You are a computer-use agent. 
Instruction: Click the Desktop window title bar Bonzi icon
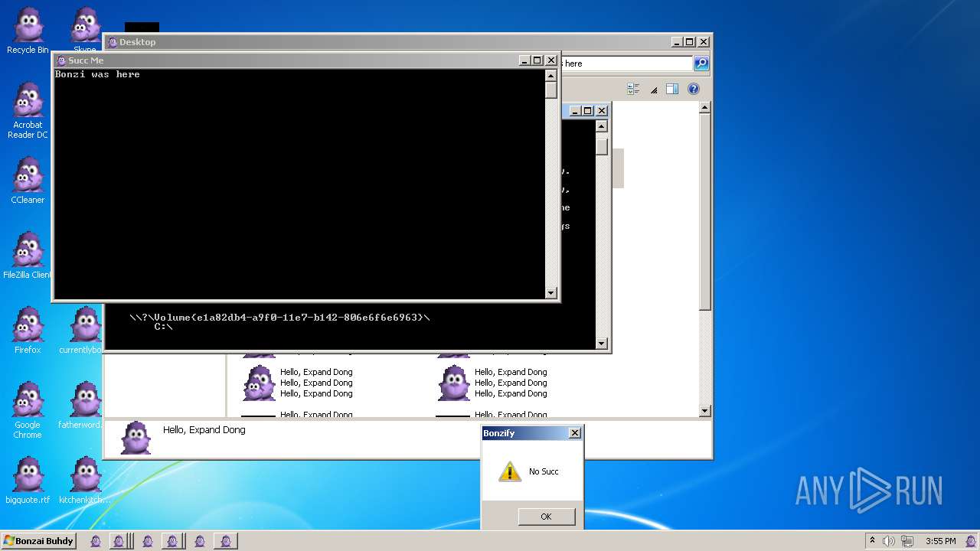pyautogui.click(x=113, y=42)
